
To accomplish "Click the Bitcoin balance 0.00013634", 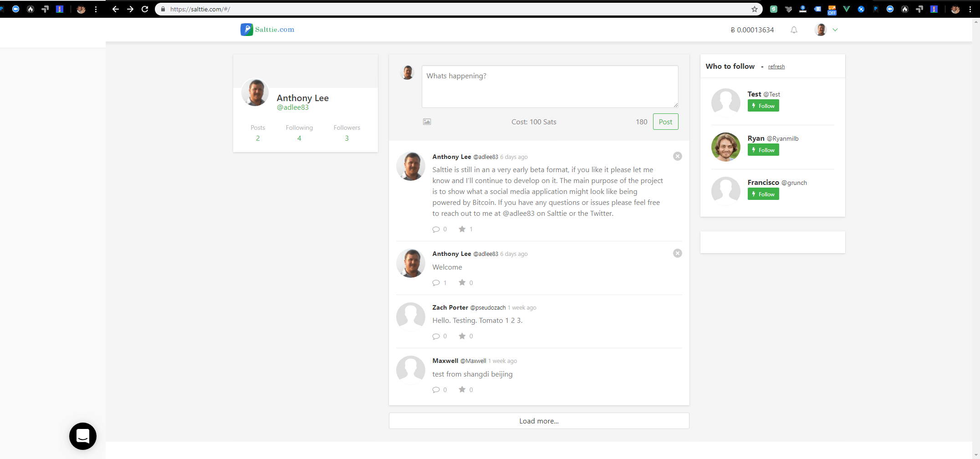I will 752,30.
